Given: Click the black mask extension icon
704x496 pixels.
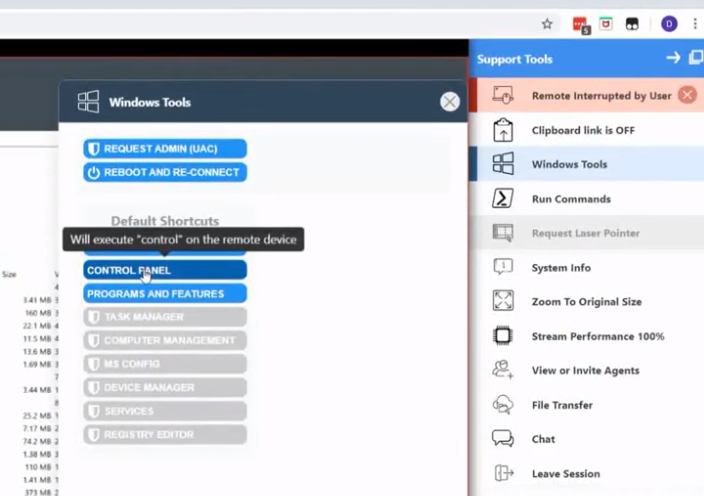Looking at the screenshot, I should pos(632,24).
